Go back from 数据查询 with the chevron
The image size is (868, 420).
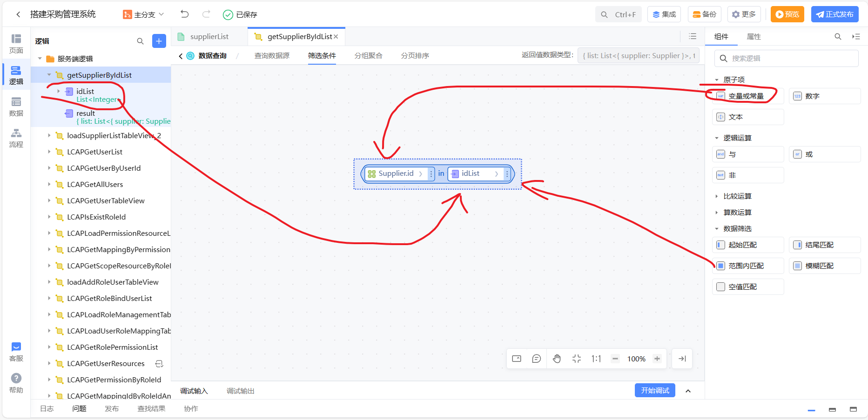(181, 56)
